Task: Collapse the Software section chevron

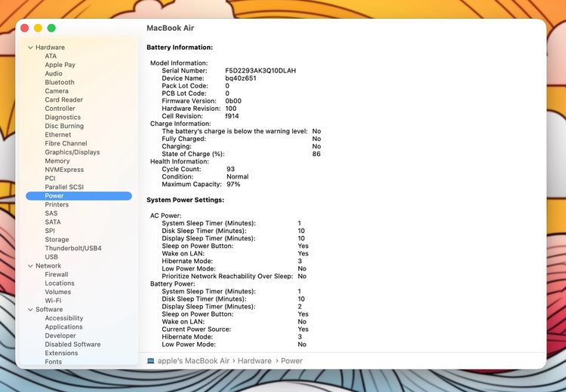Action: (x=30, y=309)
